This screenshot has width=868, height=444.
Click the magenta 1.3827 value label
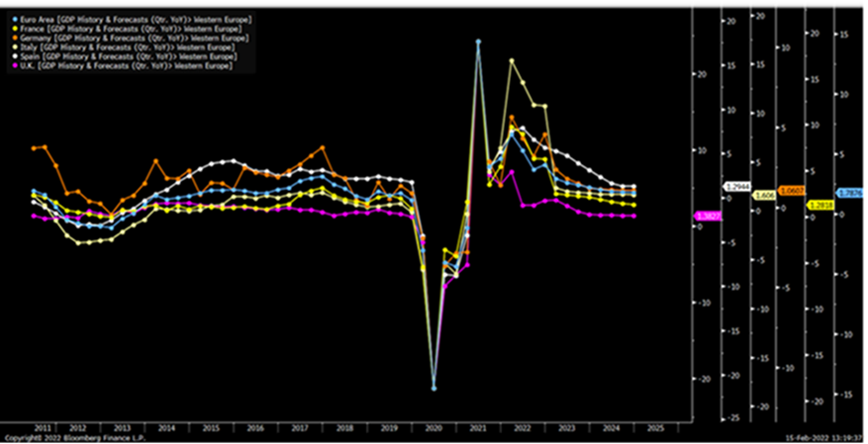[707, 216]
